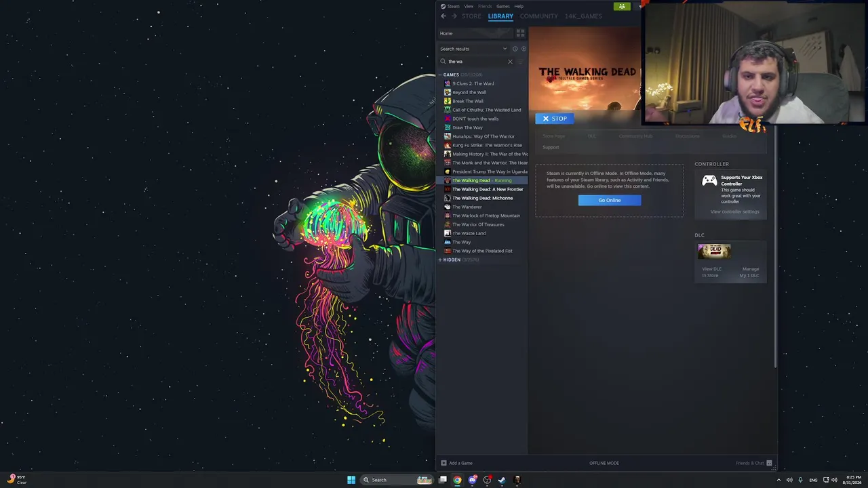Switch to the LIBRARY tab
Image resolution: width=868 pixels, height=488 pixels.
pos(500,16)
